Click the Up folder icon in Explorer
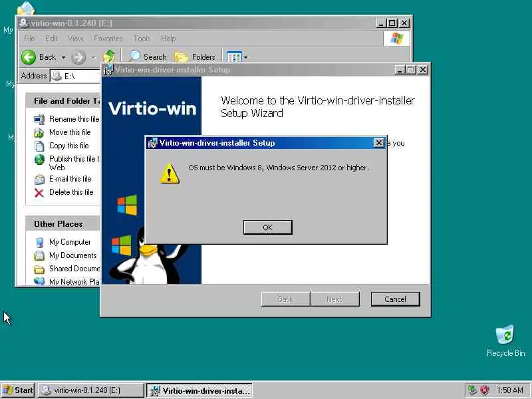 109,57
